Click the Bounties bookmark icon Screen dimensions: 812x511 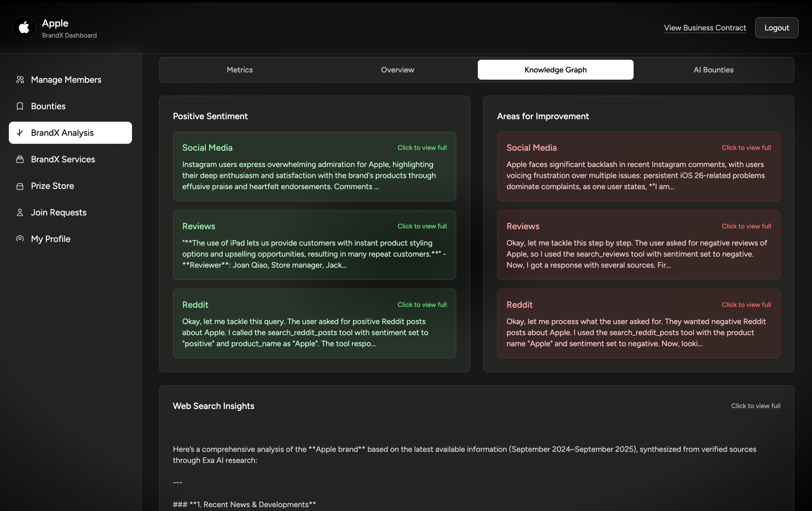[20, 106]
